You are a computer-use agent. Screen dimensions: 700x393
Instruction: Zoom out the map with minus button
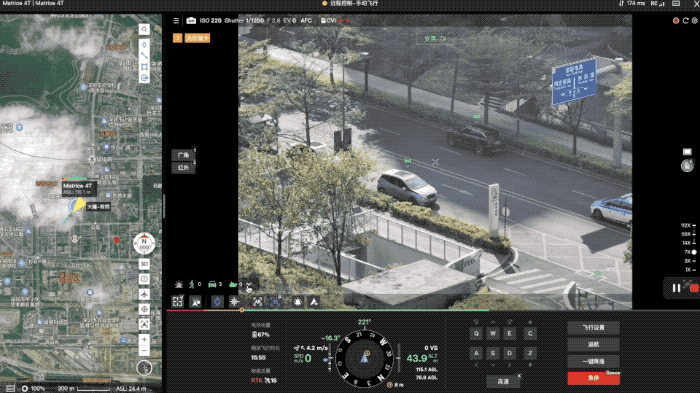[x=144, y=351]
